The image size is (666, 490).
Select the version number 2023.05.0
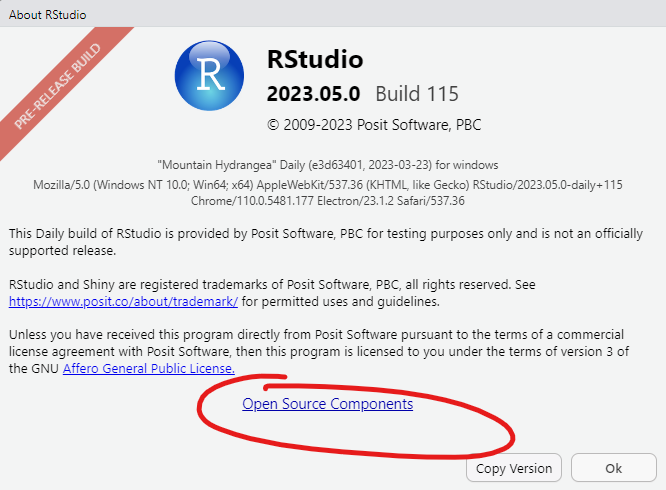pos(313,94)
